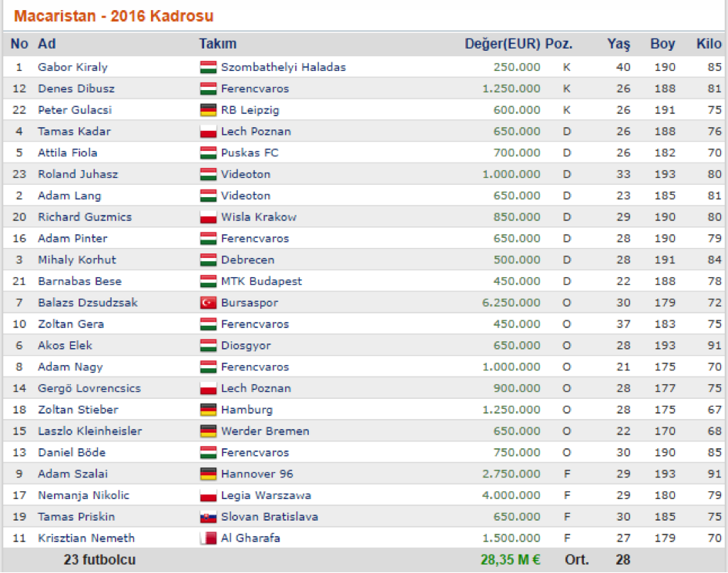Open player Attila Fiola
Screen dimensions: 728x573
coord(68,152)
